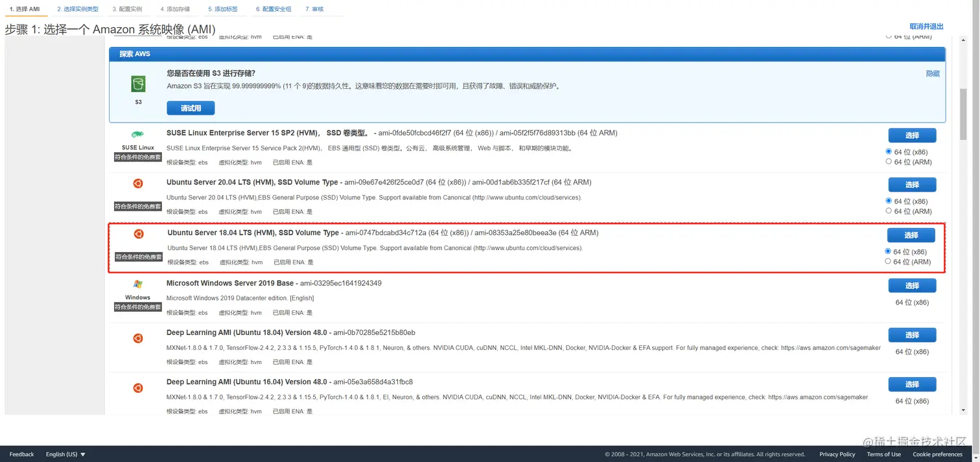Screen dimensions: 980x462
Task: Select 64-bit x86 for SUSE Linux
Action: pos(889,152)
